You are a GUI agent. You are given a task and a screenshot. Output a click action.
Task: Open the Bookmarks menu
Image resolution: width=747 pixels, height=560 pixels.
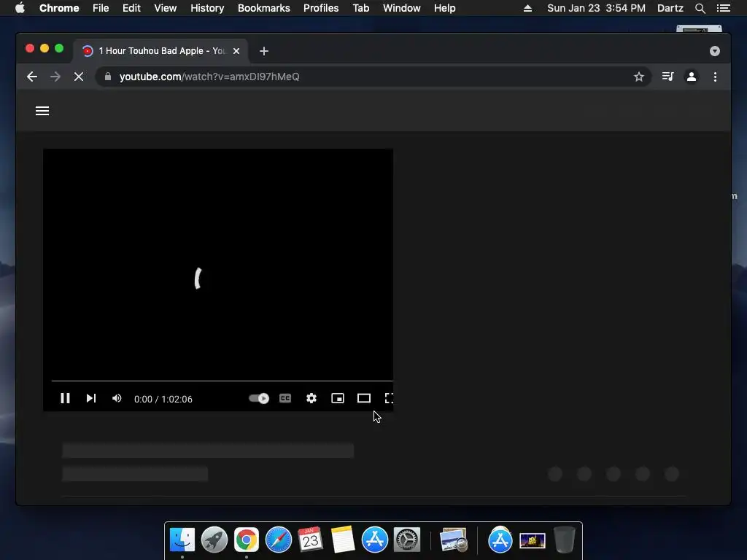[264, 8]
